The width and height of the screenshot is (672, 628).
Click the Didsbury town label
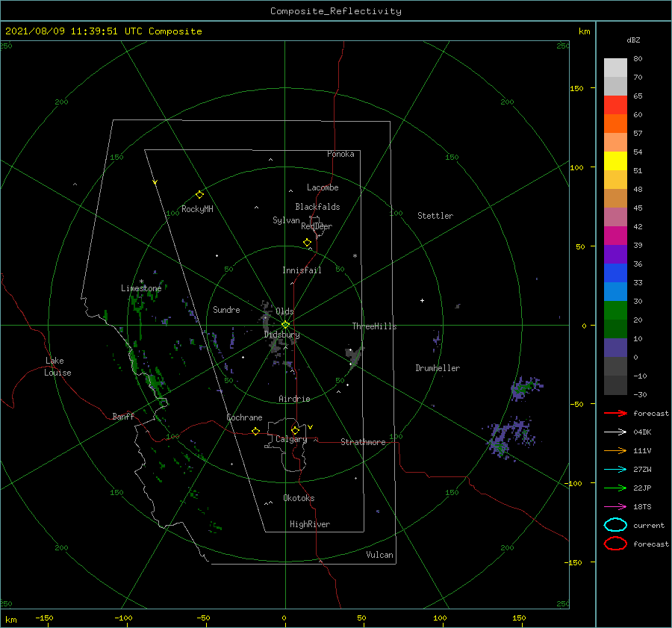tap(281, 335)
